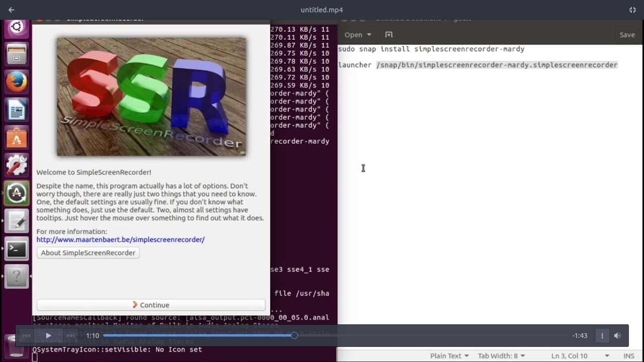Open System Settings gear-and-wrench launcher icon
Viewport: 644px width, 362px height.
click(x=17, y=165)
